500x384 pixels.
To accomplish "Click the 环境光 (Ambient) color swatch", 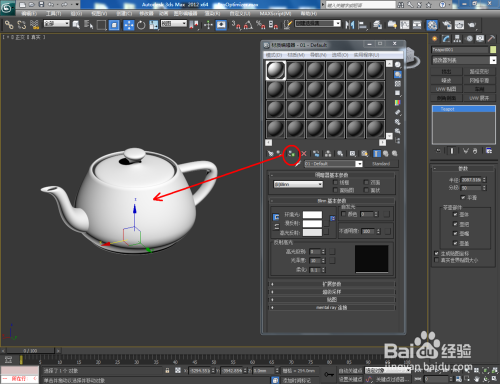I will pyautogui.click(x=312, y=215).
